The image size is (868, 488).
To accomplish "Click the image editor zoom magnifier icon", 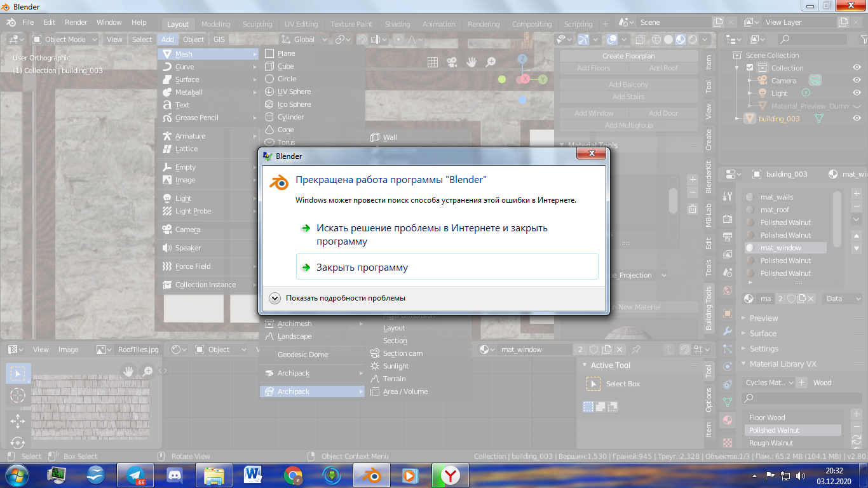I will tap(147, 370).
